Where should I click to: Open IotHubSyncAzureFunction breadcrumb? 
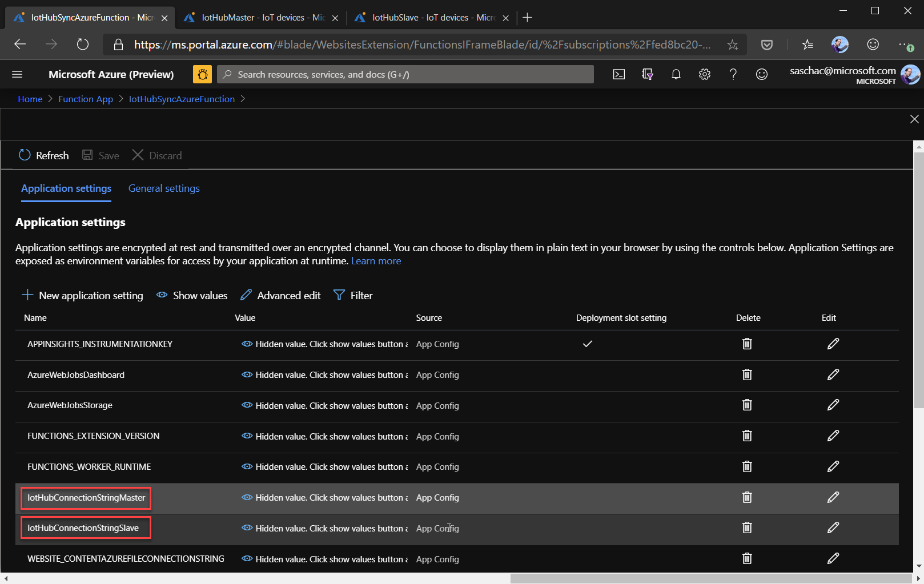coord(182,99)
